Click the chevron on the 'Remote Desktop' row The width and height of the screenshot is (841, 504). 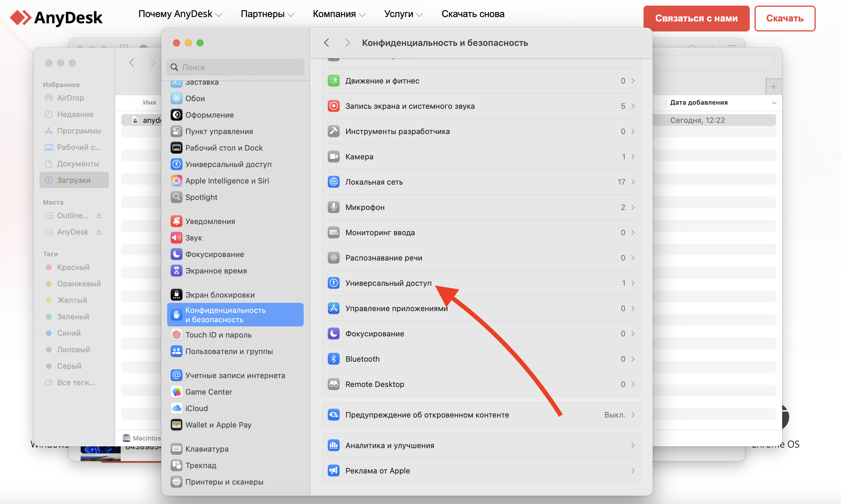[x=633, y=384]
